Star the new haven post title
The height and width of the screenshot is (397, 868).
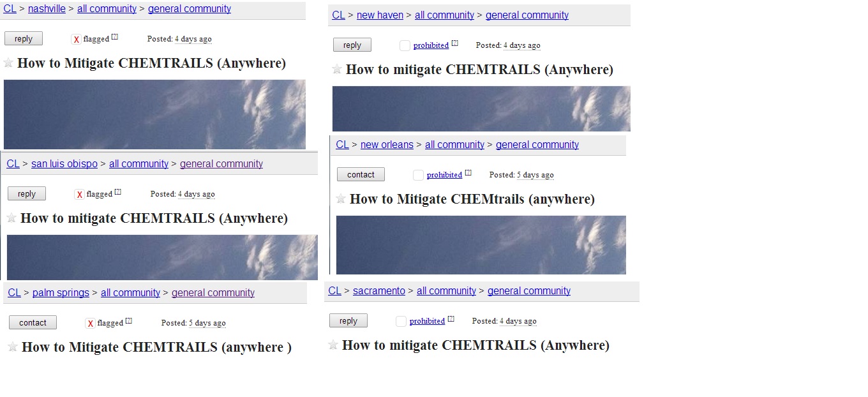(x=337, y=69)
